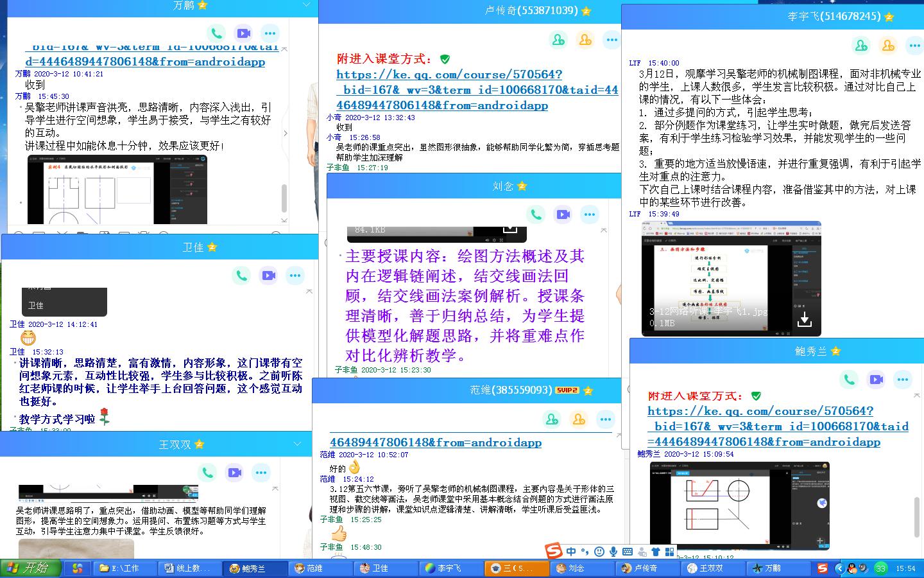The height and width of the screenshot is (578, 924).
Task: Switch to 李宇飞 taskbar window
Action: click(x=451, y=568)
